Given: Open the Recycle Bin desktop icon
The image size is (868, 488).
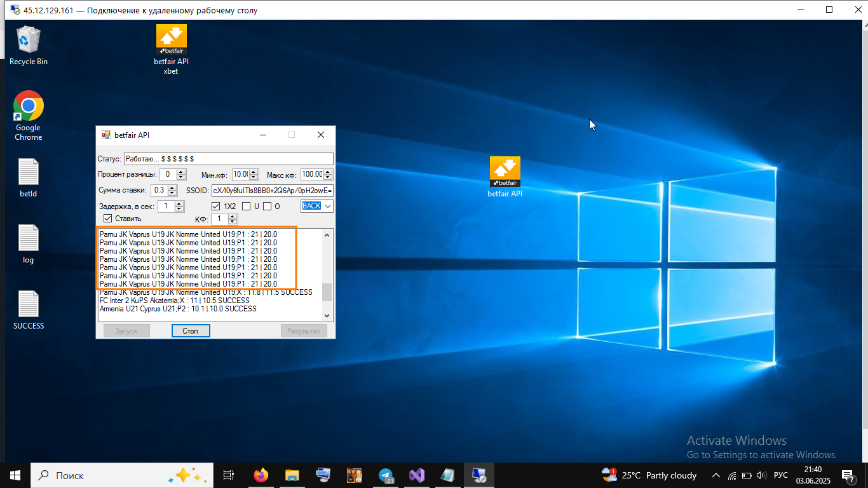Looking at the screenshot, I should pyautogui.click(x=28, y=45).
